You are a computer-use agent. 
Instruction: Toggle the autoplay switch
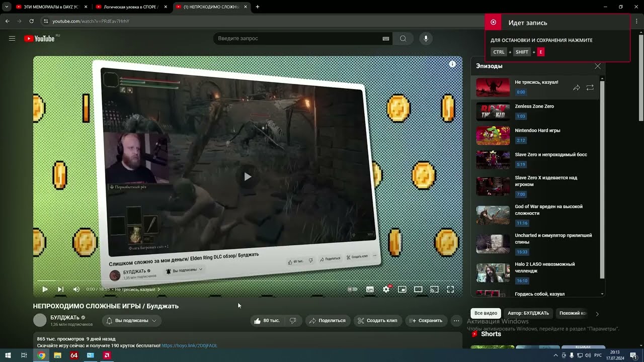pos(353,289)
